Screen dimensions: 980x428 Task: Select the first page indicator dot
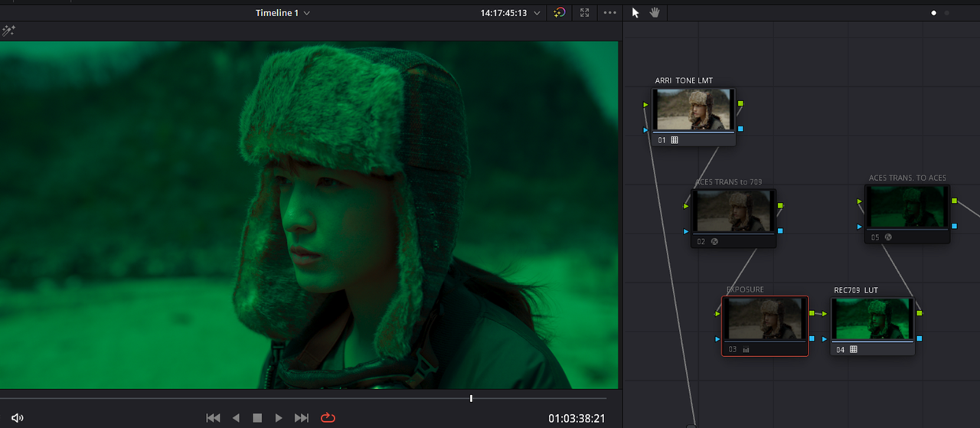[934, 13]
